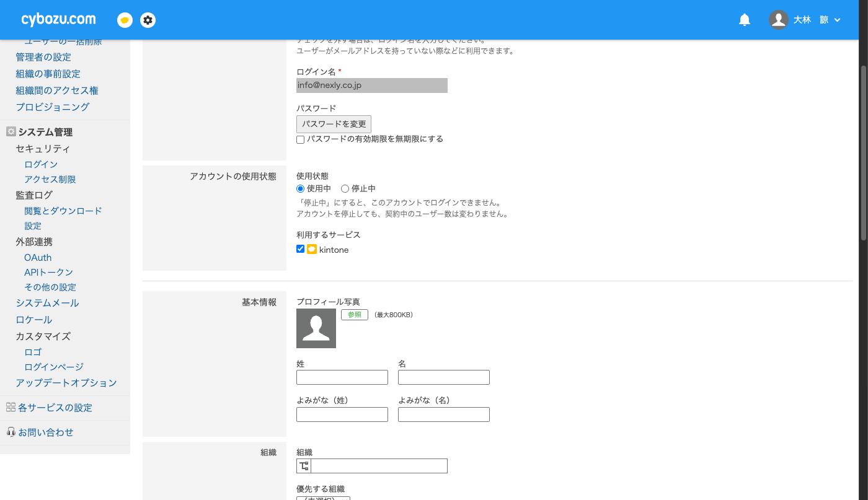Open 組織間のアクセス権 link
Viewport: 868px width, 500px height.
coord(57,90)
